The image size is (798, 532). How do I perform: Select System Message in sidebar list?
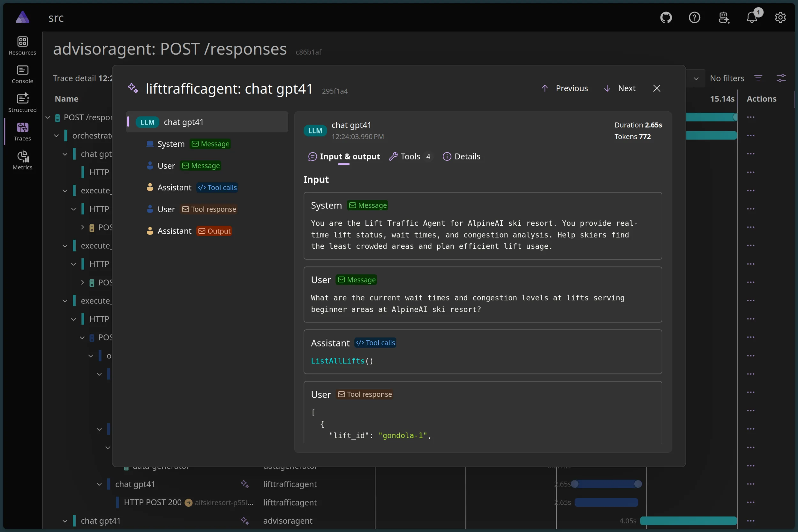[188, 144]
